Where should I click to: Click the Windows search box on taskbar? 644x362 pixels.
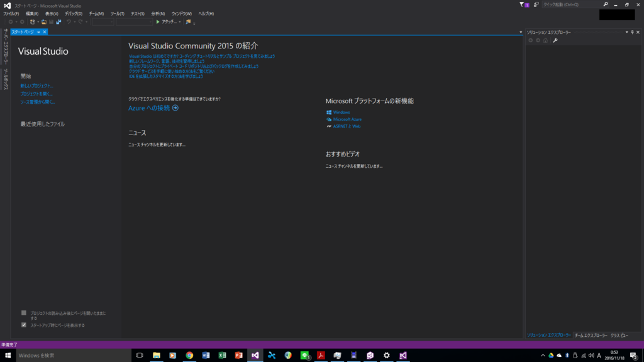click(x=74, y=356)
